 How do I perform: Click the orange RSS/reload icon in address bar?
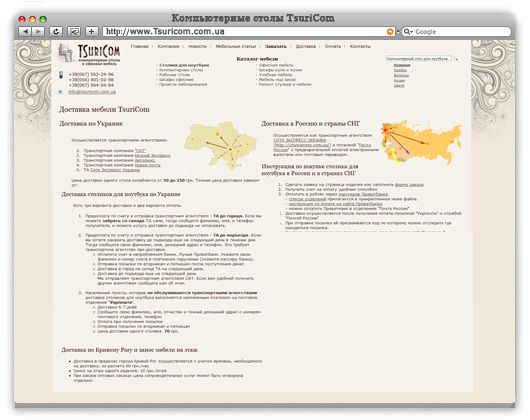(390, 32)
